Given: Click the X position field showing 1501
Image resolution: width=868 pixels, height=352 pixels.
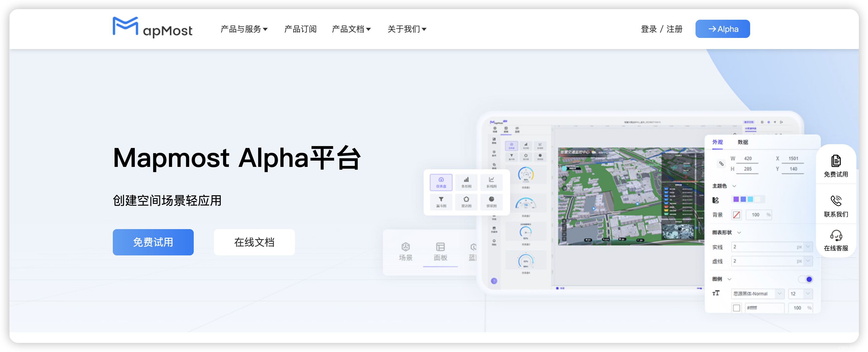Looking at the screenshot, I should pyautogui.click(x=793, y=159).
